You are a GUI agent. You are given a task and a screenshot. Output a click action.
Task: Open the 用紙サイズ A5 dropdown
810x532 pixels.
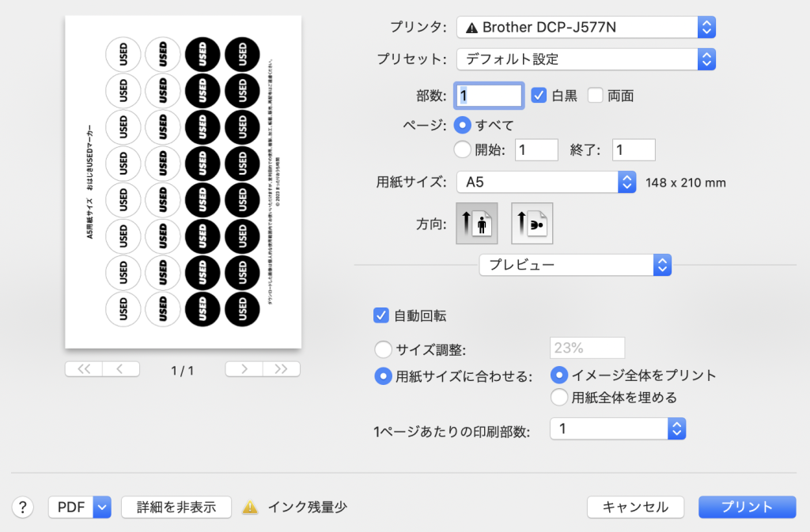pyautogui.click(x=546, y=182)
